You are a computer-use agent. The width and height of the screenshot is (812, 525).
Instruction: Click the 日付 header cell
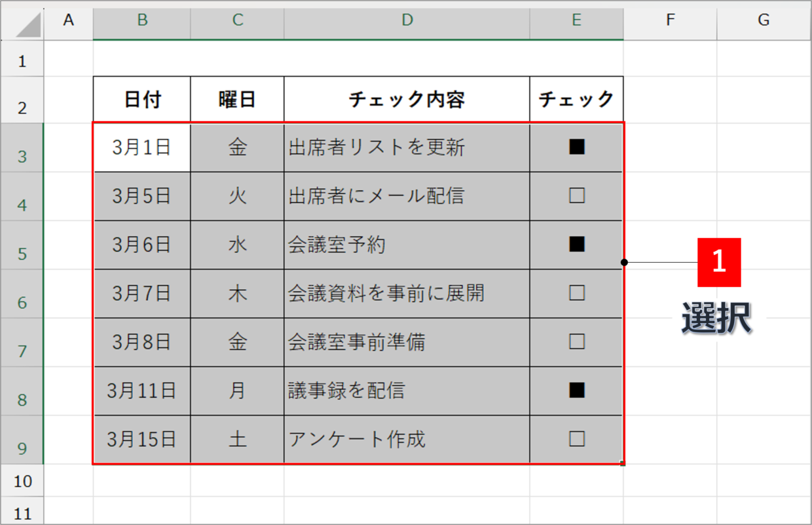pyautogui.click(x=142, y=100)
